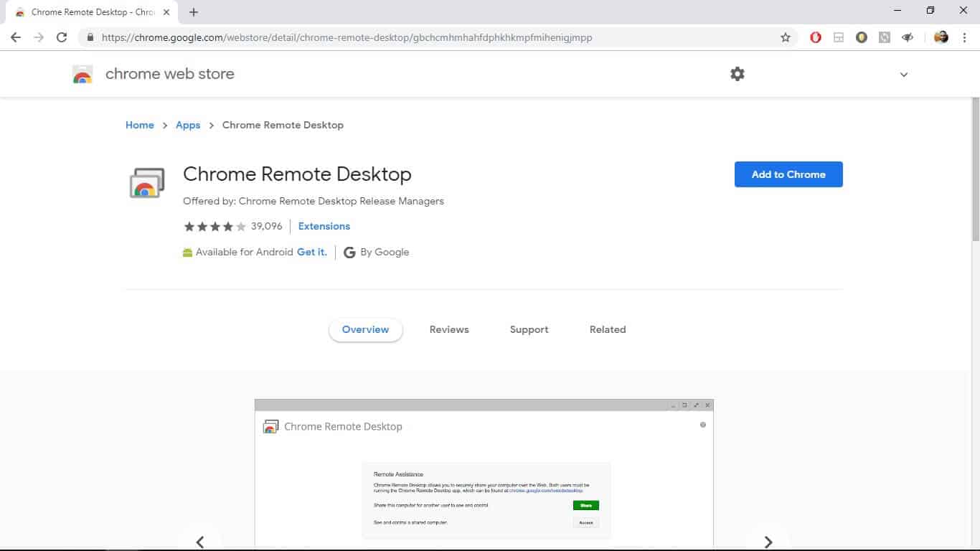The height and width of the screenshot is (551, 980).
Task: Click the chrome web store logo
Action: coord(83,74)
